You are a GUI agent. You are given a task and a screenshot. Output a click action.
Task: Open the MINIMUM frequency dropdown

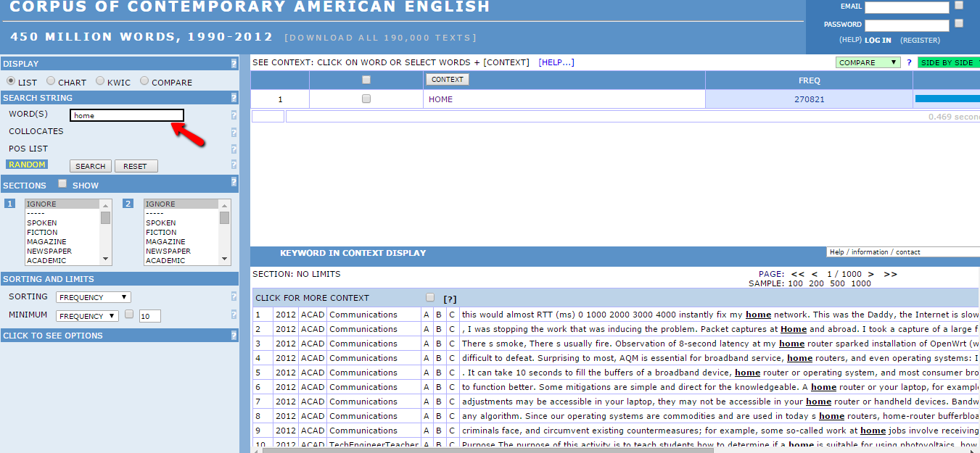[x=88, y=316]
